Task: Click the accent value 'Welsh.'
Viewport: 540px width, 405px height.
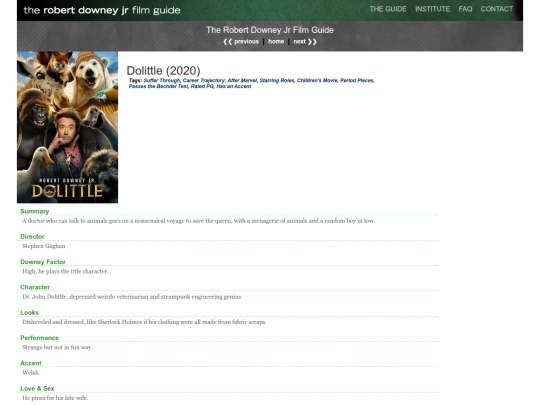Action: coord(31,373)
